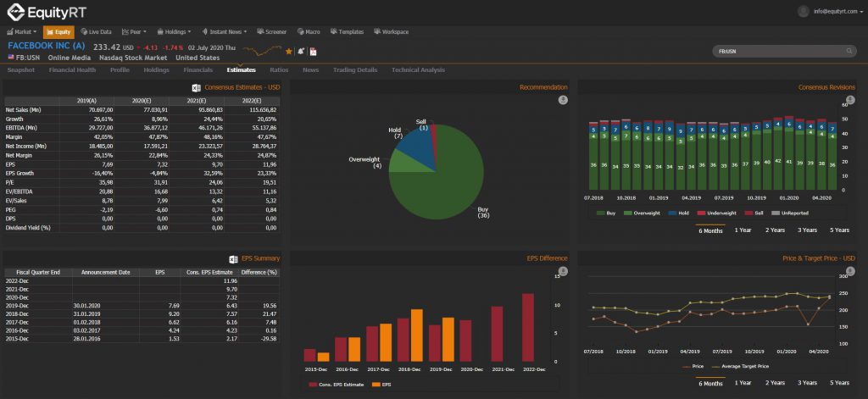The image size is (868, 399).
Task: Switch to the News tab
Action: click(310, 70)
